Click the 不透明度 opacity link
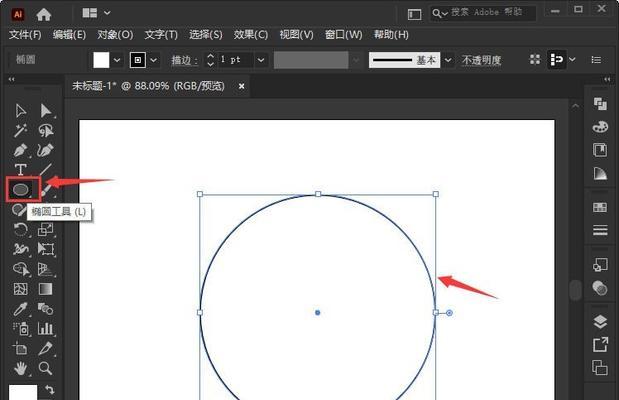619x400 pixels. (482, 60)
